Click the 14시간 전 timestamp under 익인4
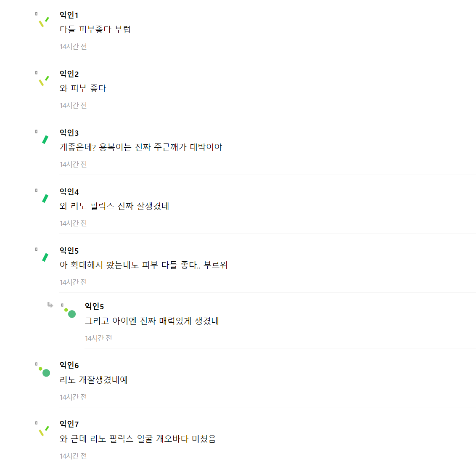This screenshot has height=470, width=476. click(73, 223)
